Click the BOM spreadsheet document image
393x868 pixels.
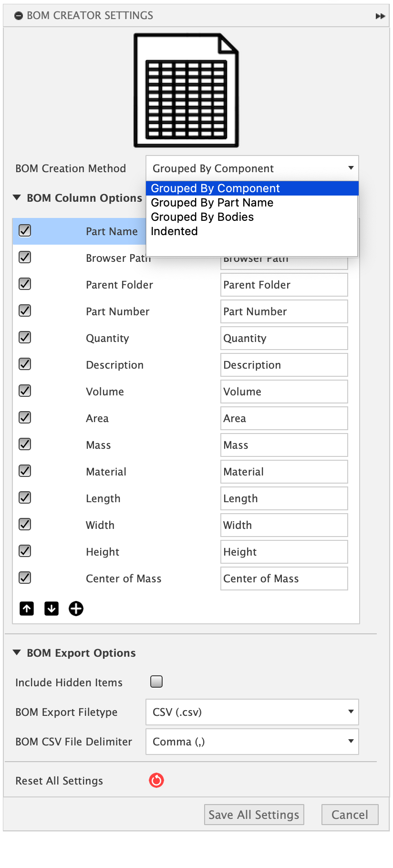click(x=186, y=90)
